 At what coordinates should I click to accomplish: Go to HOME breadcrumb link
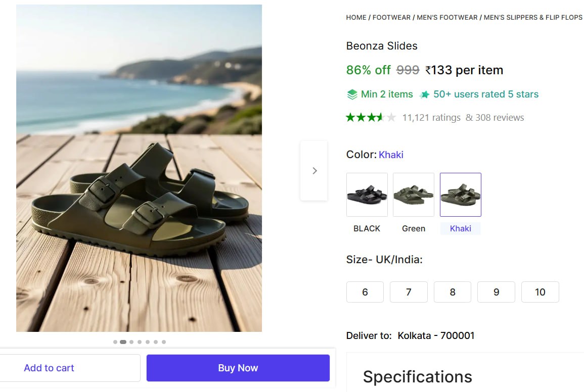coord(356,18)
